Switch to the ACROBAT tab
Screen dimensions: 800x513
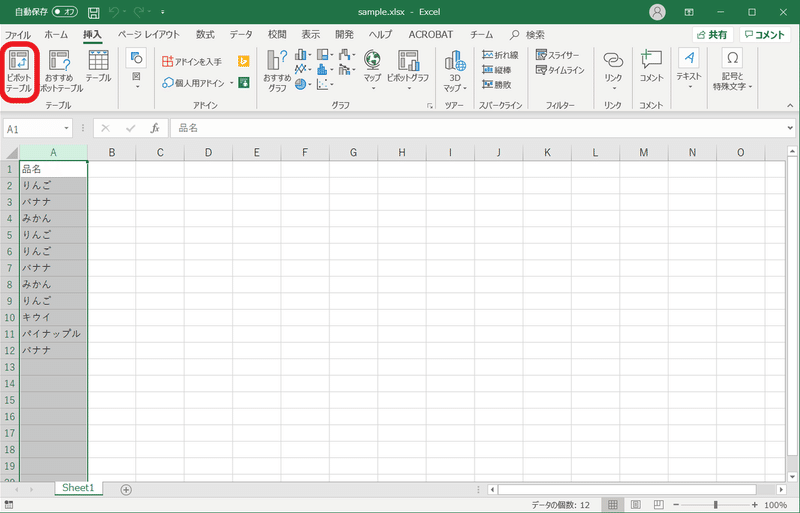pyautogui.click(x=431, y=35)
